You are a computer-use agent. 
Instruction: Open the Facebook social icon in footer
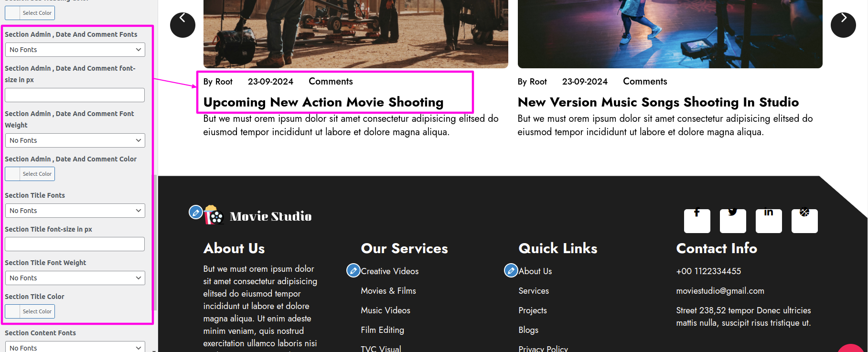[x=697, y=221]
